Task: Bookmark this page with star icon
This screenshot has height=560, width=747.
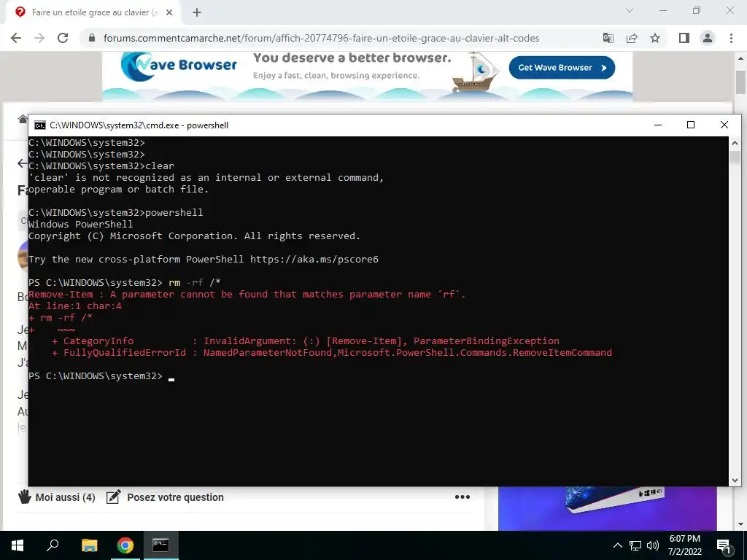Action: (x=655, y=38)
